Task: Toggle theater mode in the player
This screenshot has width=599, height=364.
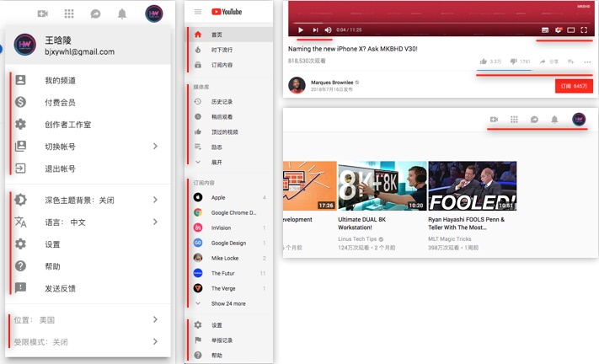Action: point(570,29)
